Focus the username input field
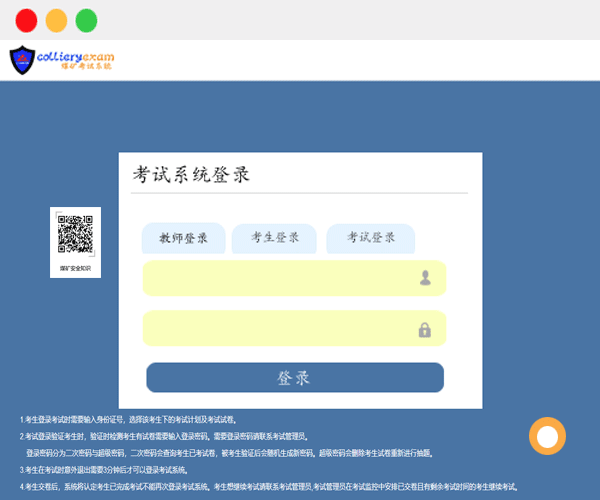600x500 pixels. coord(280,278)
